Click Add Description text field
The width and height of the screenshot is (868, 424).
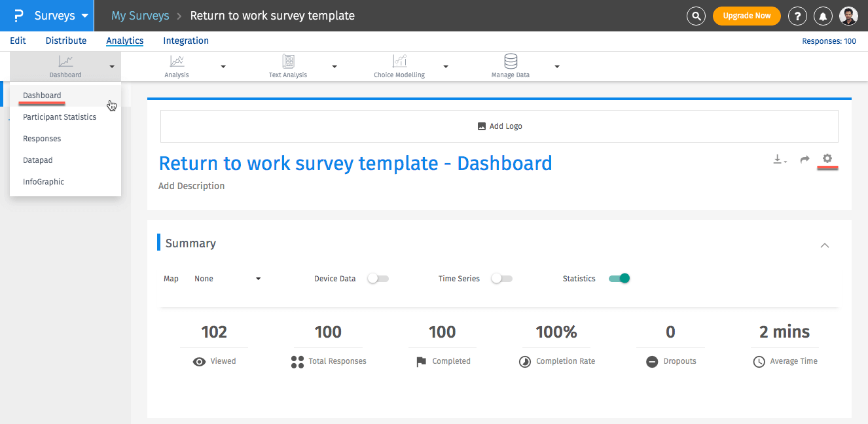point(191,186)
